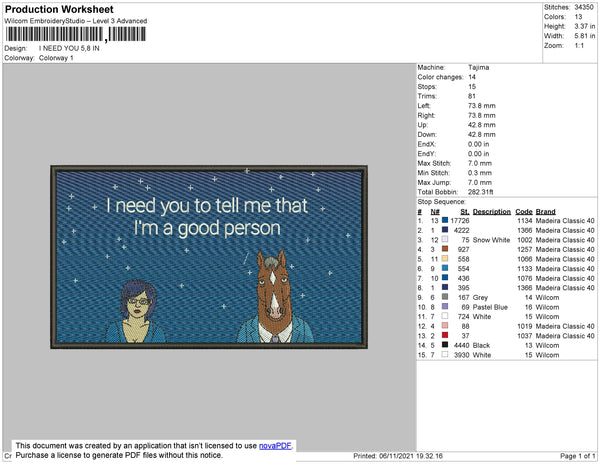Select the swatch in stop 7 (436)

[x=445, y=278]
